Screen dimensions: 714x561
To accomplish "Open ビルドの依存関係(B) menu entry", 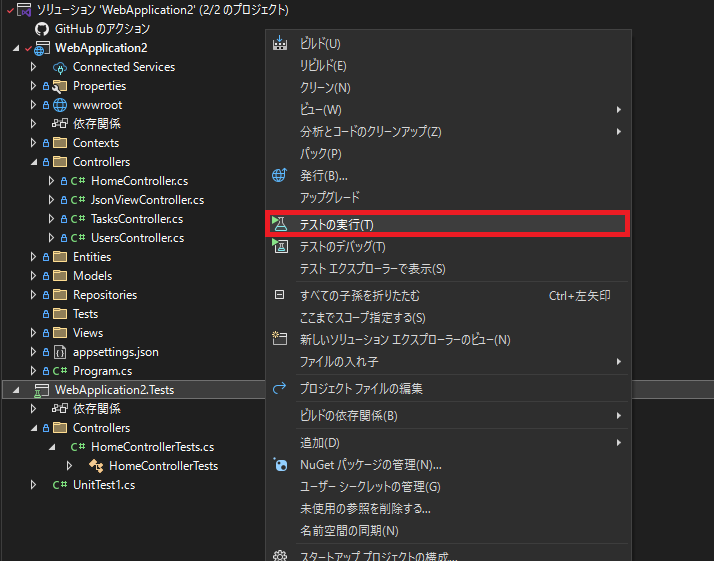I will point(448,415).
